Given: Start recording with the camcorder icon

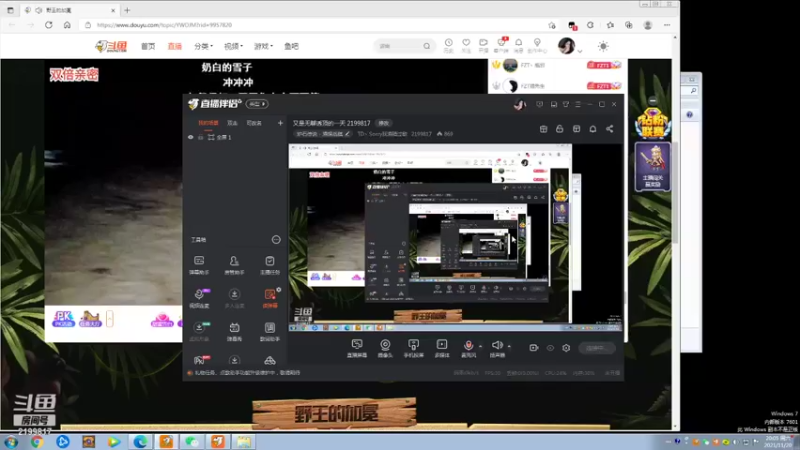Looking at the screenshot, I should click(534, 348).
